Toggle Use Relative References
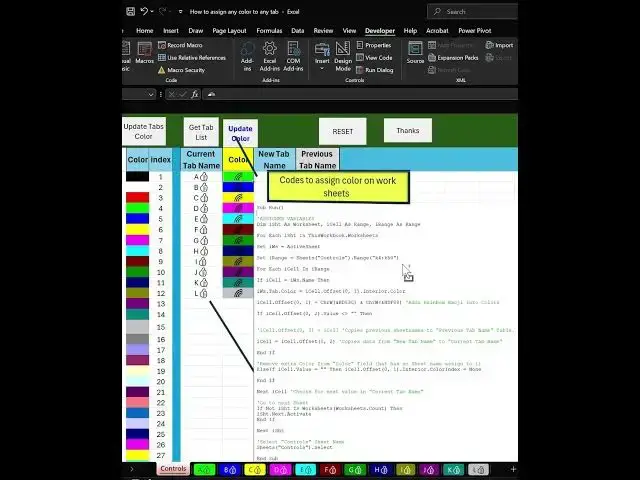640x480 pixels. (192, 58)
